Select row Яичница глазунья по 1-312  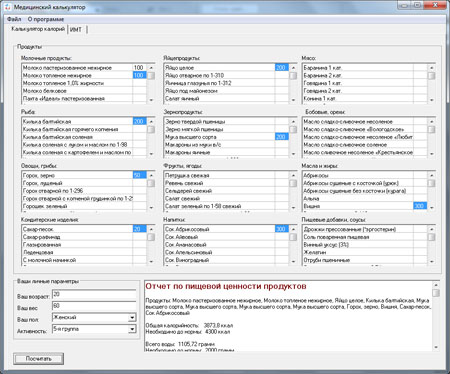pyautogui.click(x=226, y=83)
